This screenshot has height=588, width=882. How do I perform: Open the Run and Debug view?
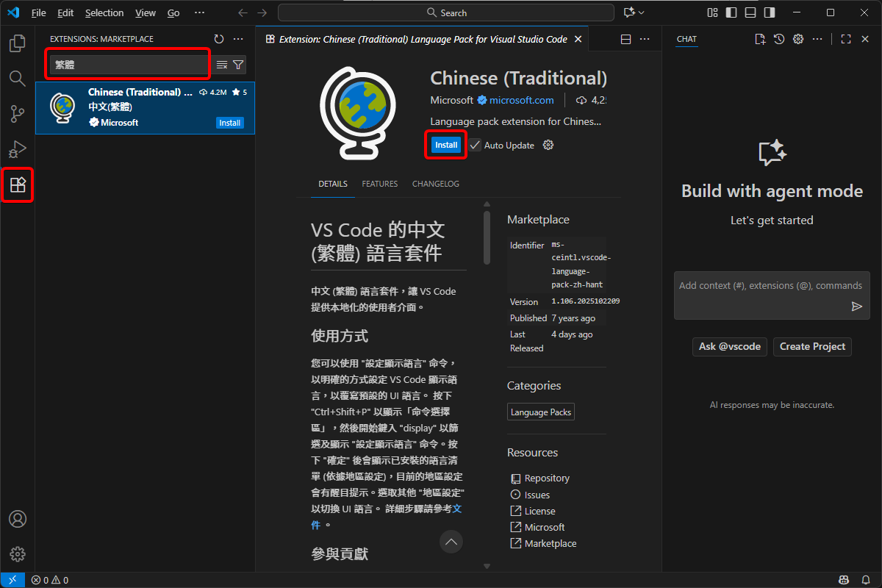[x=17, y=149]
